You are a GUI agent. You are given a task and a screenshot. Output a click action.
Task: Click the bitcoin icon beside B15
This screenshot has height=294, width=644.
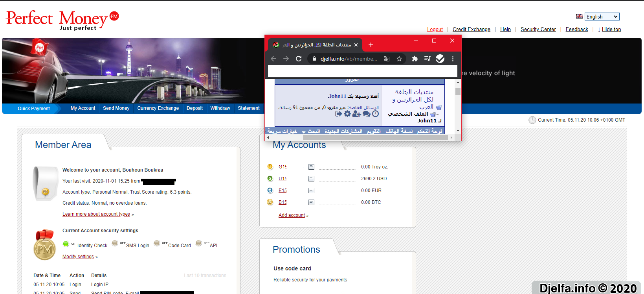point(270,202)
